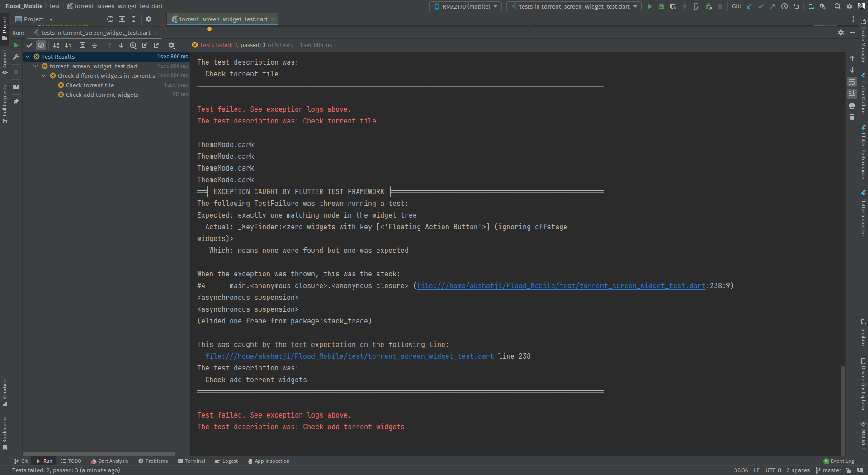The width and height of the screenshot is (868, 475).
Task: Sort test results by duration
Action: click(x=68, y=45)
